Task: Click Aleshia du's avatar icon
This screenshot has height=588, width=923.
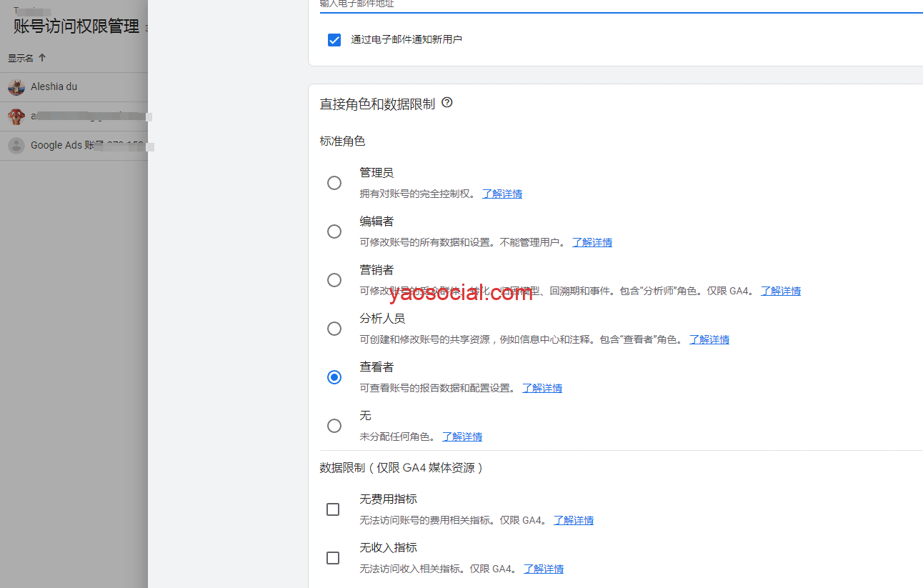Action: (x=16, y=87)
